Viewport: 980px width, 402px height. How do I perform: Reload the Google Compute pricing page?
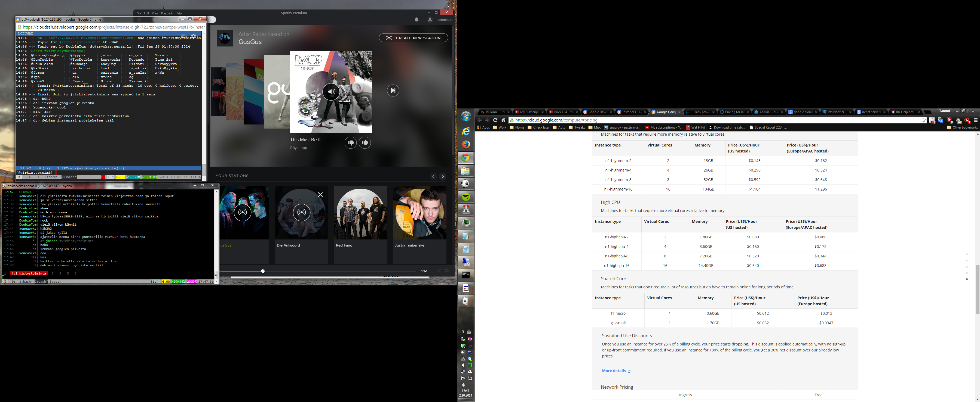coord(495,120)
